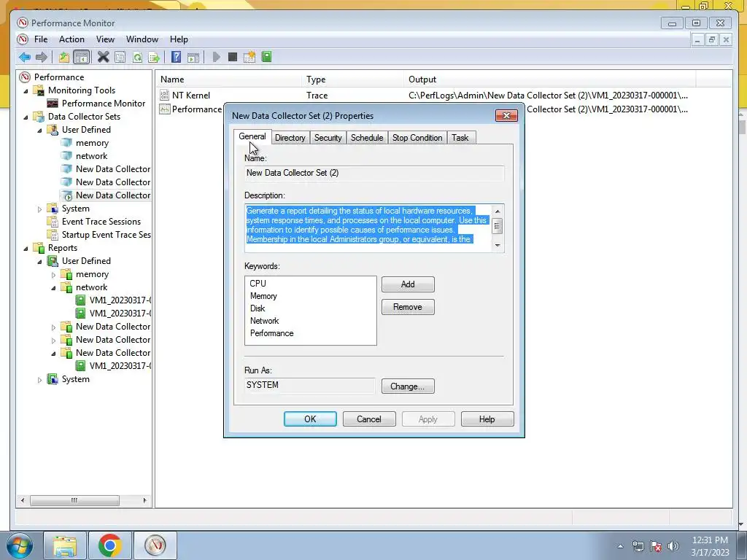The image size is (747, 560).
Task: Switch to the Directory tab
Action: pos(290,138)
